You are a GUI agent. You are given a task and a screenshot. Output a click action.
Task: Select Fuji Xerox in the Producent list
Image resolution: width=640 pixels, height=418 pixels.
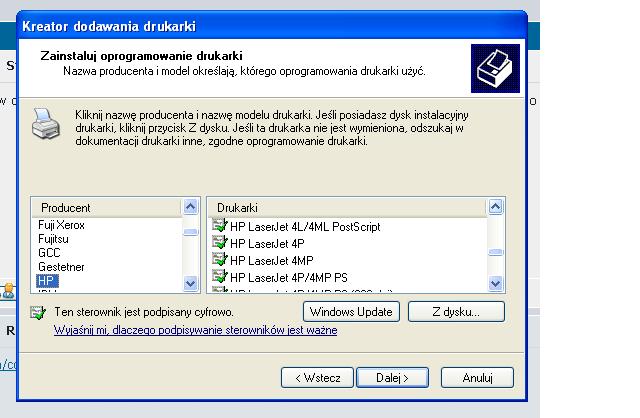pyautogui.click(x=61, y=225)
